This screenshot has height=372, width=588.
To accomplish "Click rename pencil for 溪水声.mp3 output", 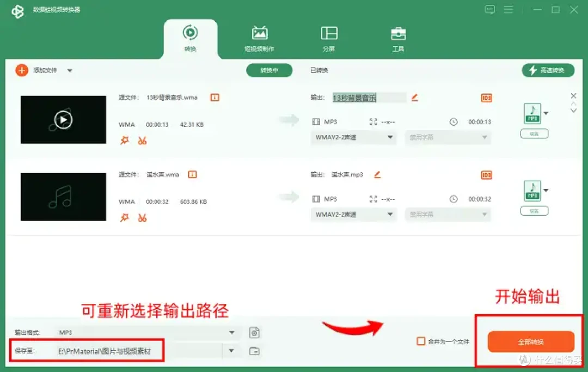I will [x=377, y=174].
